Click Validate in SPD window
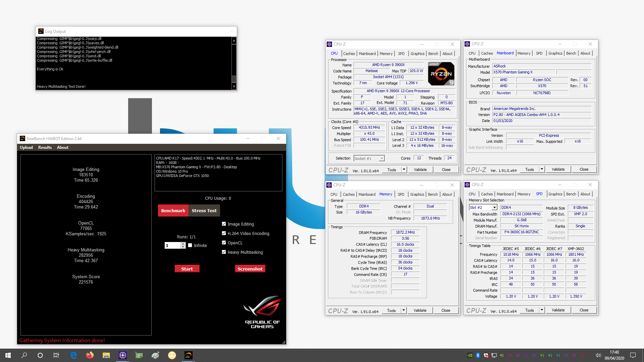 [558, 310]
